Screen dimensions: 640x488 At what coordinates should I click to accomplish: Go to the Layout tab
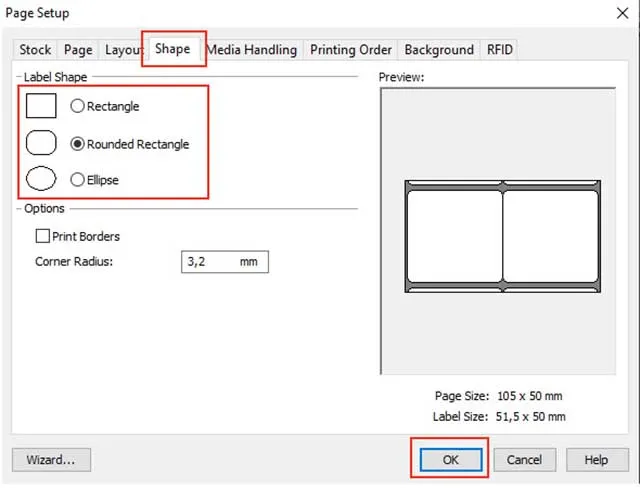point(124,49)
